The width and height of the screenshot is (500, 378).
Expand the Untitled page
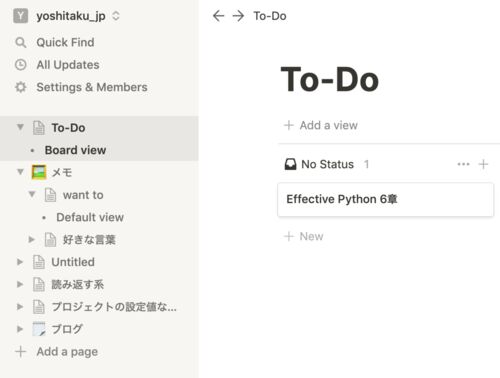tap(20, 262)
